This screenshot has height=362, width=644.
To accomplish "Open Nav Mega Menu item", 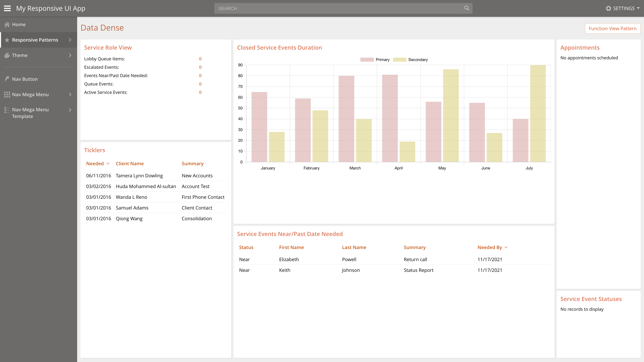I will coord(30,94).
